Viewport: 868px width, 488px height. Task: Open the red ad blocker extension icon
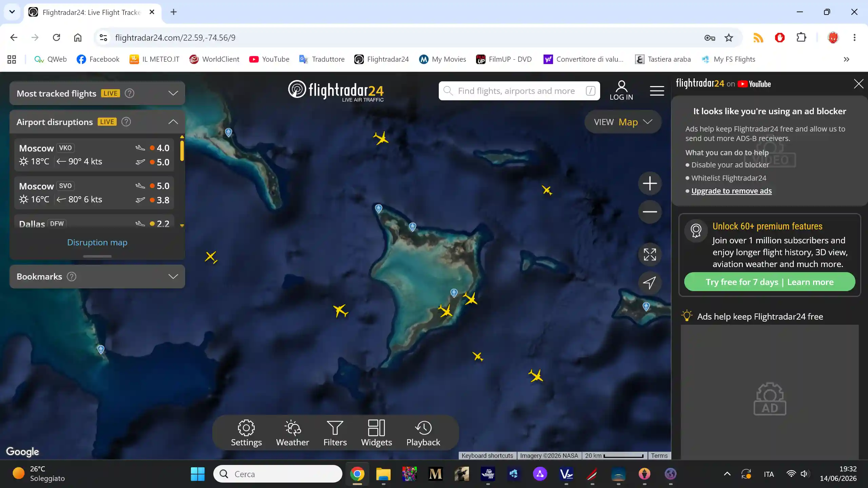click(780, 38)
